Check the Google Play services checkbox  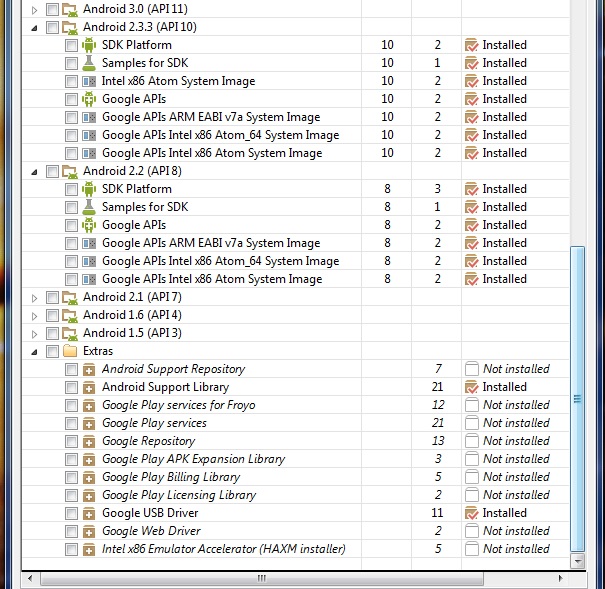(x=71, y=423)
